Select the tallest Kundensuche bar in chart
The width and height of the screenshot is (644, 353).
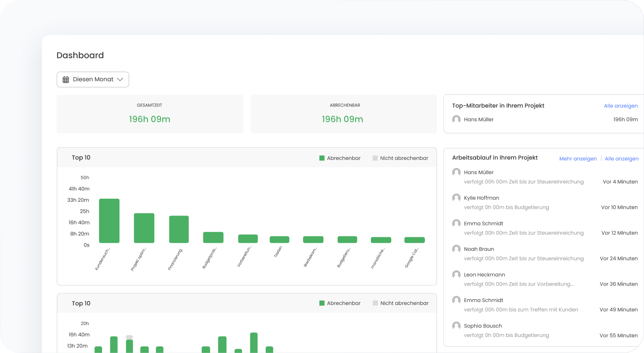[x=109, y=221]
